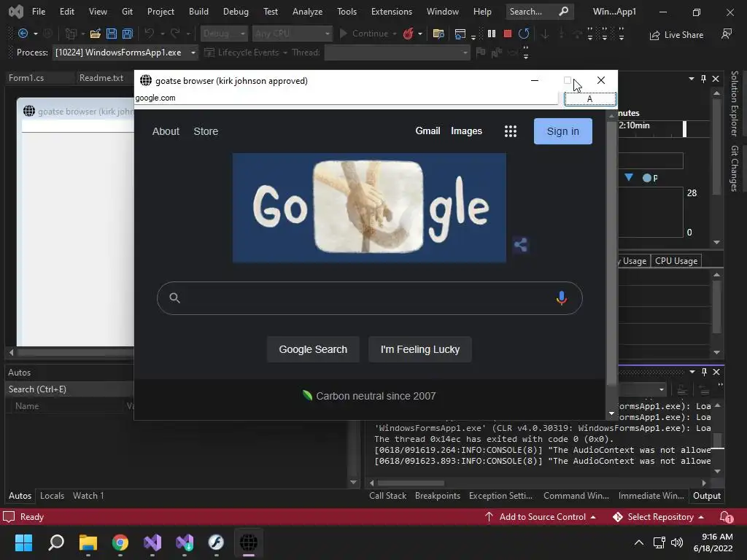This screenshot has width=747, height=560.
Task: Open the Debug configuration dropdown
Action: pos(223,34)
